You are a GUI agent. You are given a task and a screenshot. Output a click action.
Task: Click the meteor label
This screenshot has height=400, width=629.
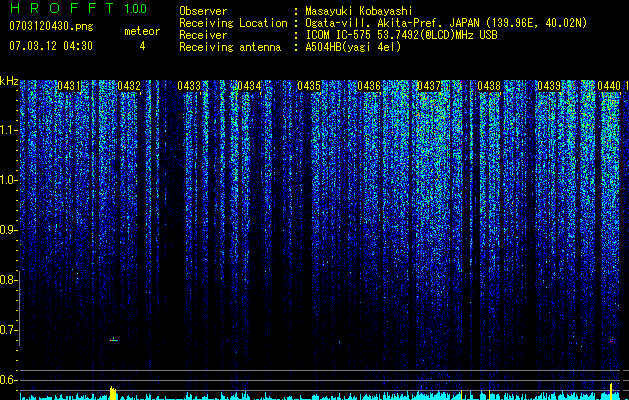click(x=142, y=31)
